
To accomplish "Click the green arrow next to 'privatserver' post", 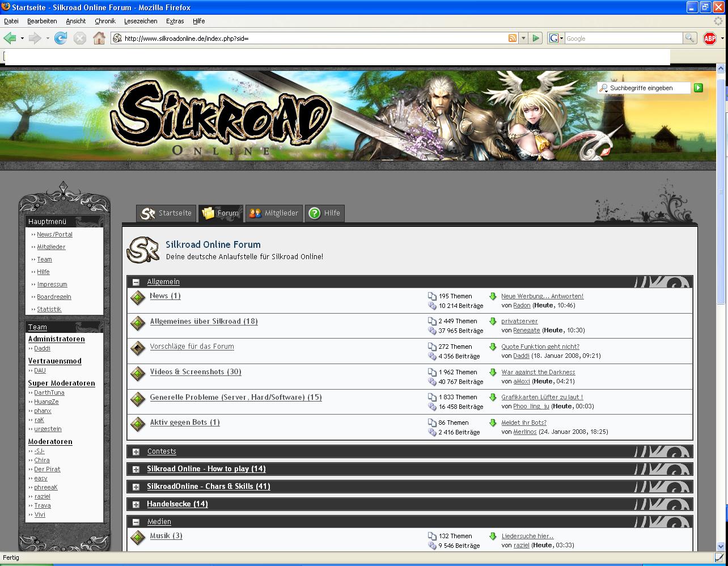I will click(x=493, y=322).
